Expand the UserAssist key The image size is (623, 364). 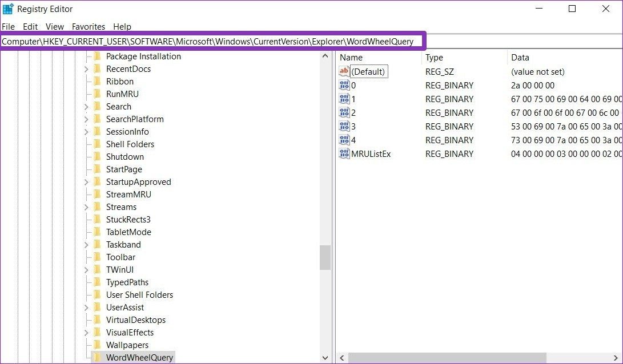pyautogui.click(x=86, y=308)
